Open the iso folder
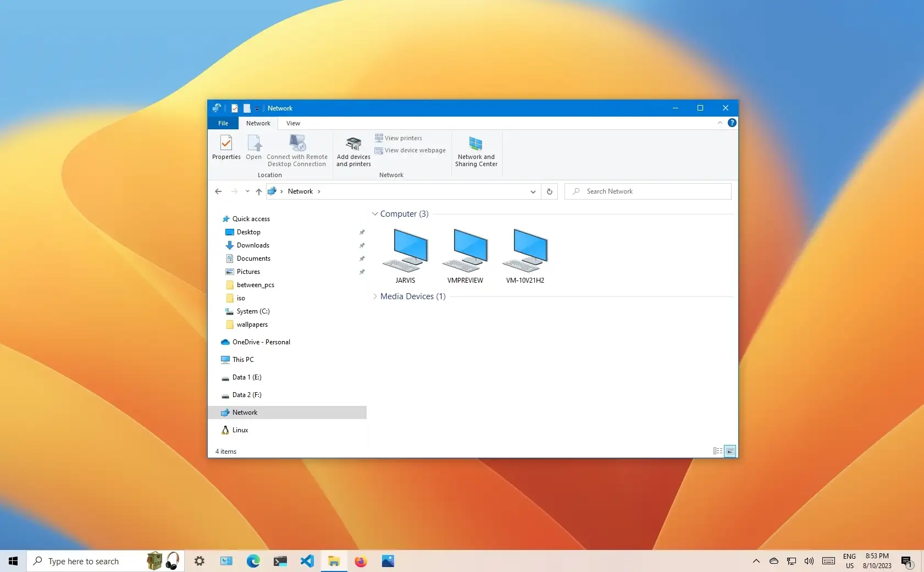 pyautogui.click(x=235, y=298)
